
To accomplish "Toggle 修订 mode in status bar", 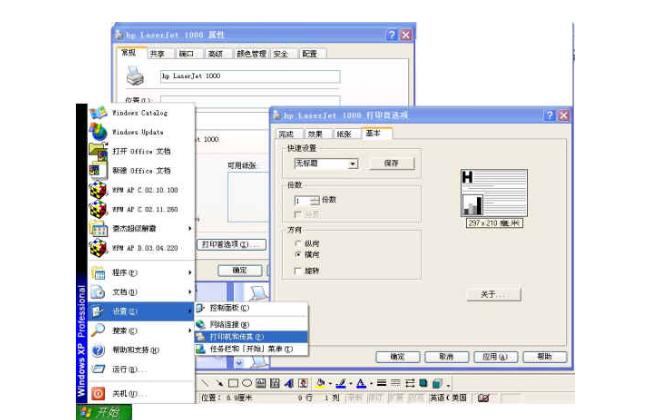I will 375,398.
